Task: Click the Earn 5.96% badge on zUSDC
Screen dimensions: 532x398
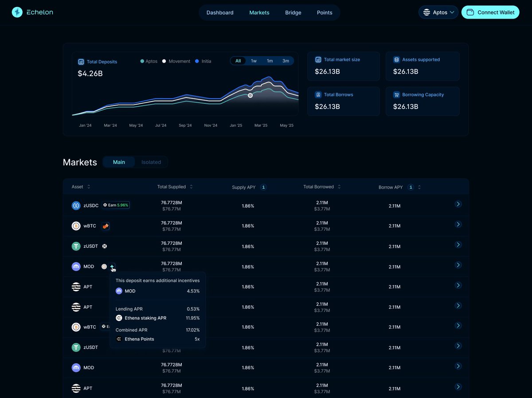Action: pyautogui.click(x=116, y=205)
